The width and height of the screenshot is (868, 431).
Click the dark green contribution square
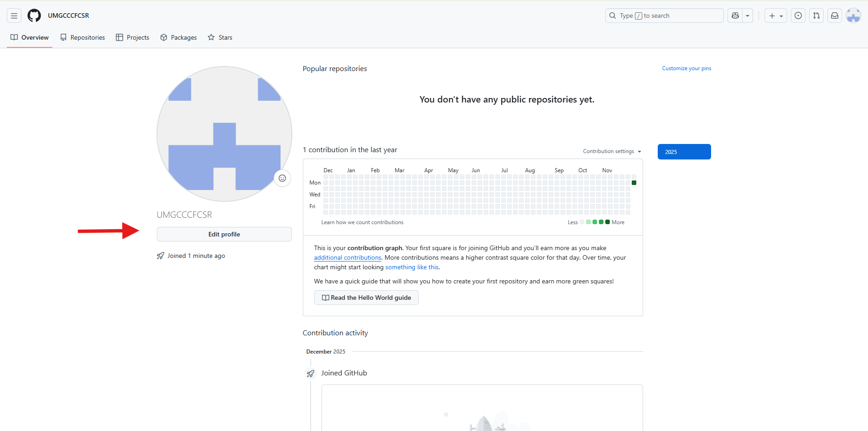pos(634,183)
